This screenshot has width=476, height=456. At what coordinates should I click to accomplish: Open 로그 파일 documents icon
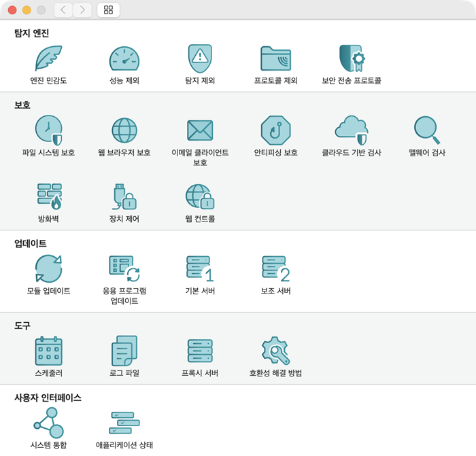(x=124, y=351)
